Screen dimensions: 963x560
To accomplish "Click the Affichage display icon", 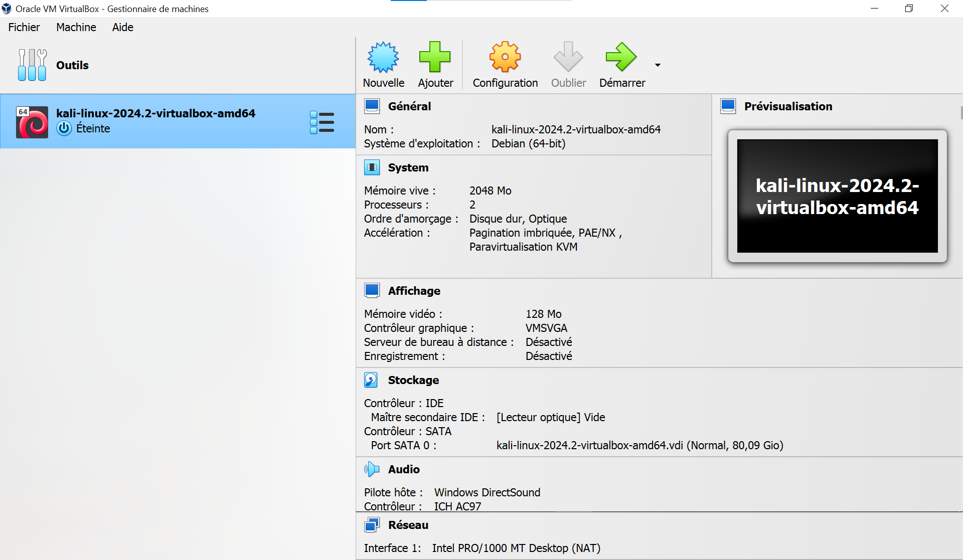I will coord(372,290).
